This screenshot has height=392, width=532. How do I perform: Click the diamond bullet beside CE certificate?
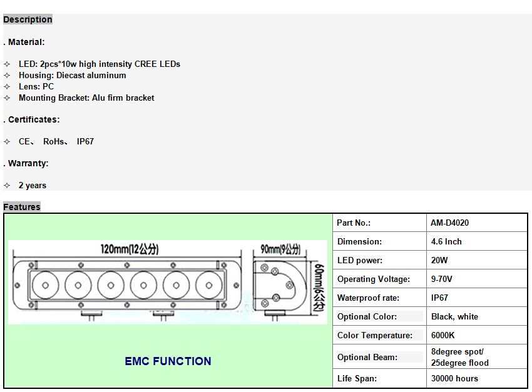pyautogui.click(x=7, y=142)
